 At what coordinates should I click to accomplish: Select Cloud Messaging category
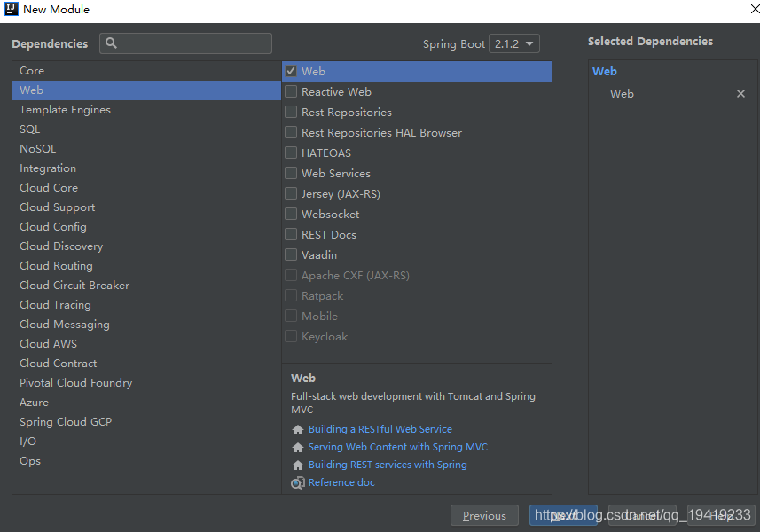click(x=146, y=325)
